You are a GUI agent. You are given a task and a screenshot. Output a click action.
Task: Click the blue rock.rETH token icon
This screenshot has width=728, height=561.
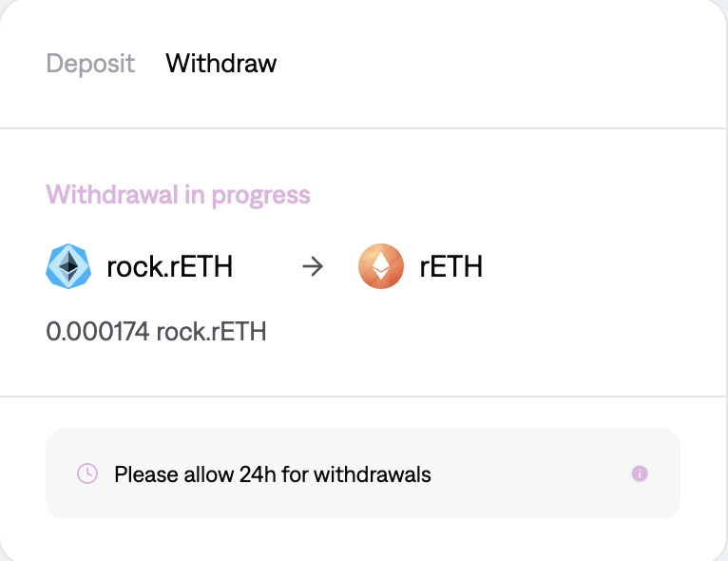(68, 267)
